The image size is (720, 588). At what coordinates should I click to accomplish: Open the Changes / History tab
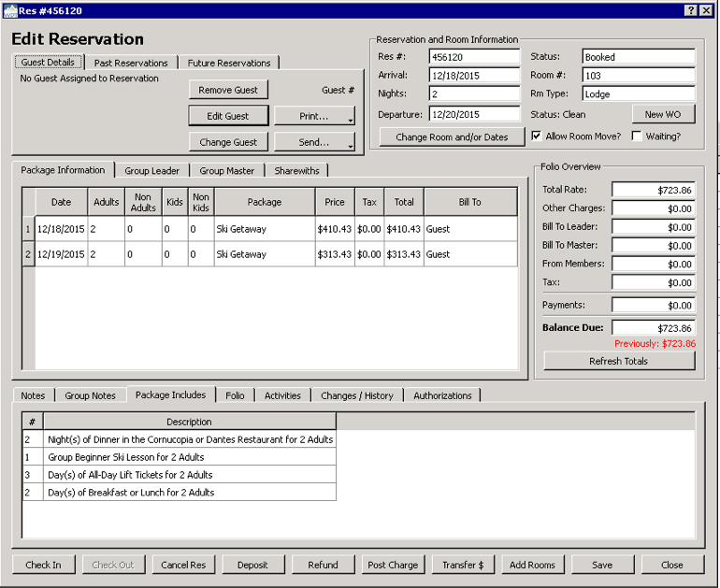point(357,395)
